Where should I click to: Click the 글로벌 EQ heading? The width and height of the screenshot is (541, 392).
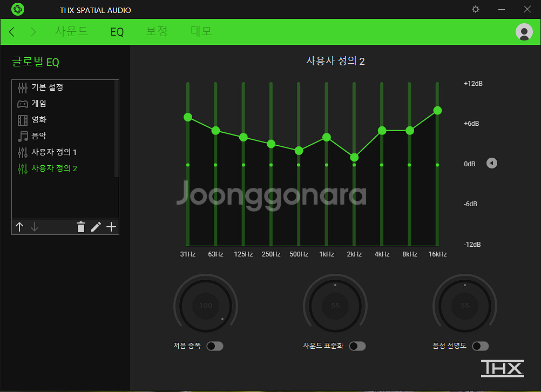[x=36, y=62]
